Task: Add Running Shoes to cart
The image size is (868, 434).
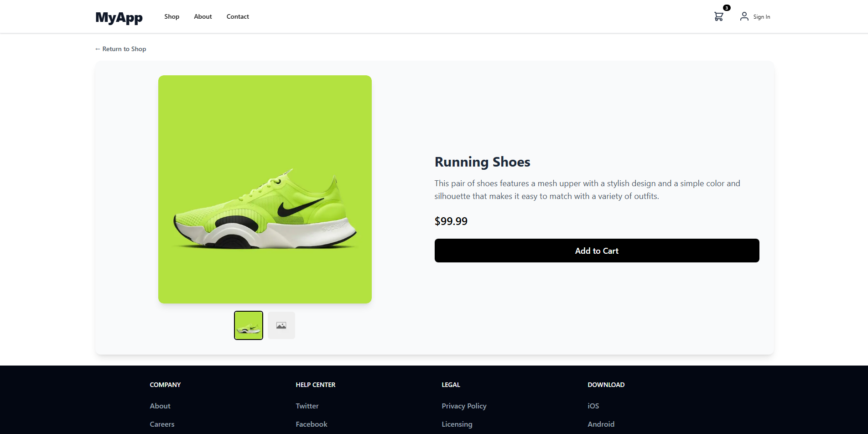Action: point(597,251)
